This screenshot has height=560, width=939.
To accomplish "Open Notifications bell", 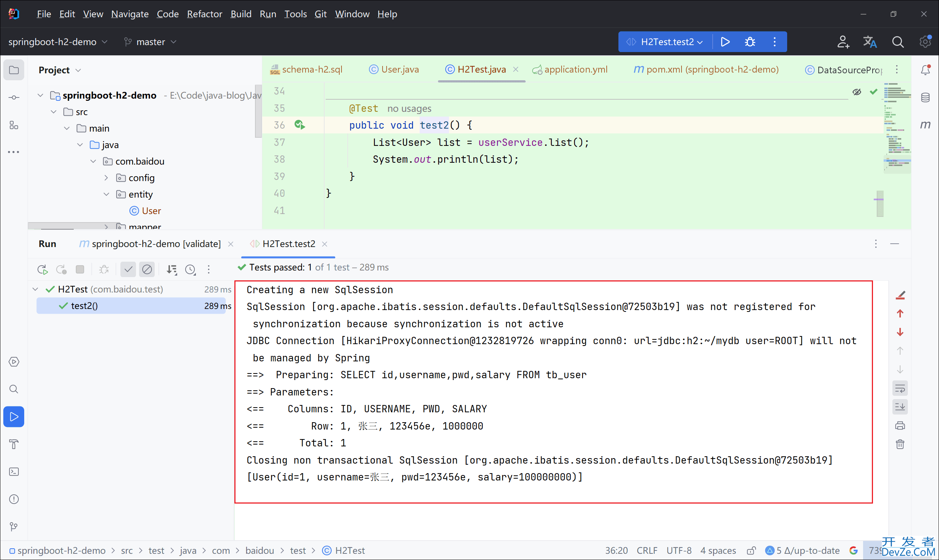I will 925,70.
